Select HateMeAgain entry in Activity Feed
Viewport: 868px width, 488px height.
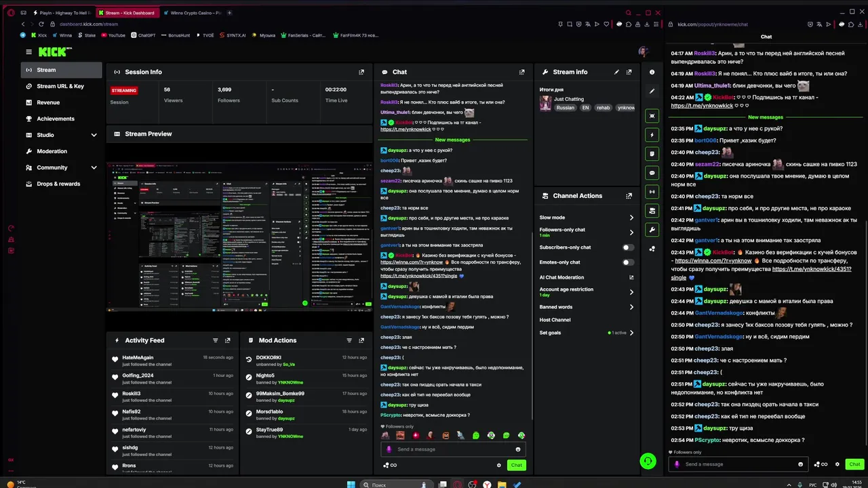(173, 361)
